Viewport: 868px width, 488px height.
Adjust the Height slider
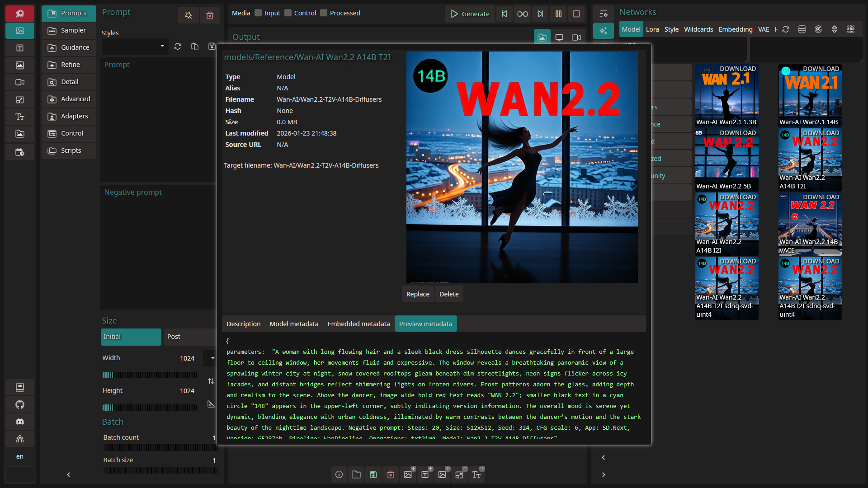(149, 408)
